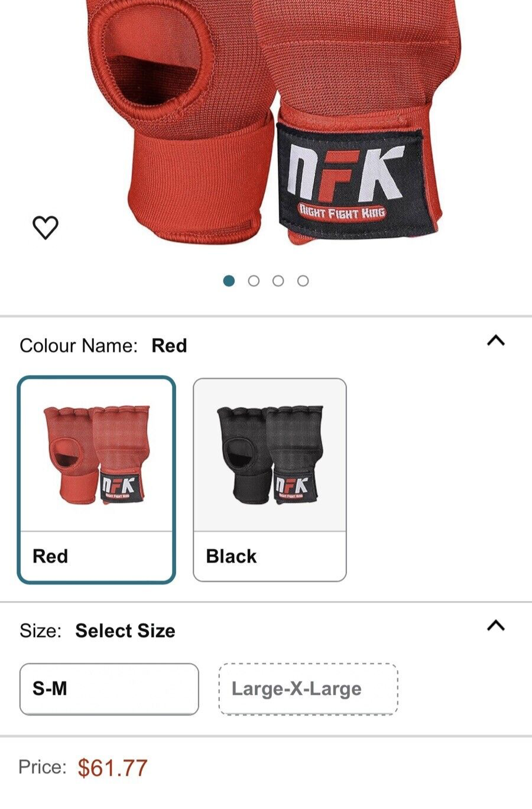
Task: Tap the black gloves thumbnail image
Action: coord(270,454)
